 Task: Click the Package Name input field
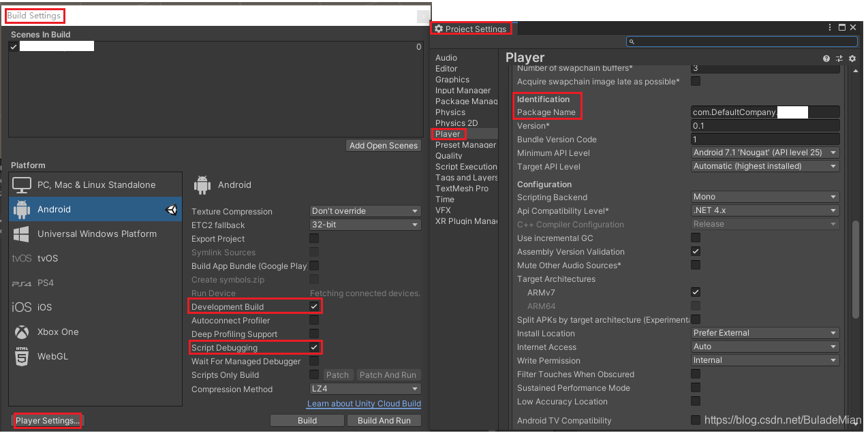[765, 112]
